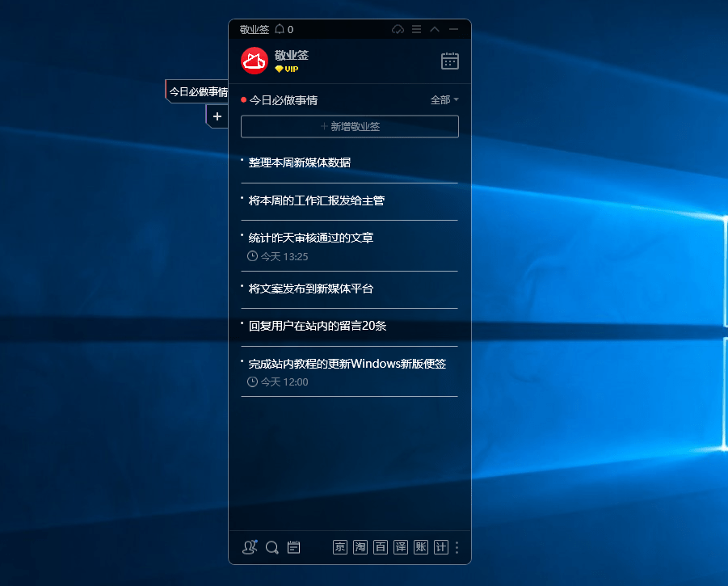Open note 将本周的工作汇报发给主管

316,200
